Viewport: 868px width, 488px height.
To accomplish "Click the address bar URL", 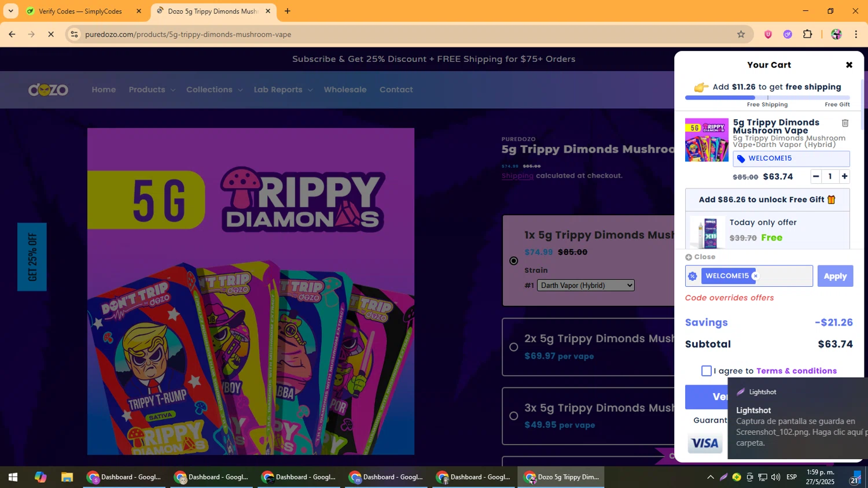I will click(188, 34).
